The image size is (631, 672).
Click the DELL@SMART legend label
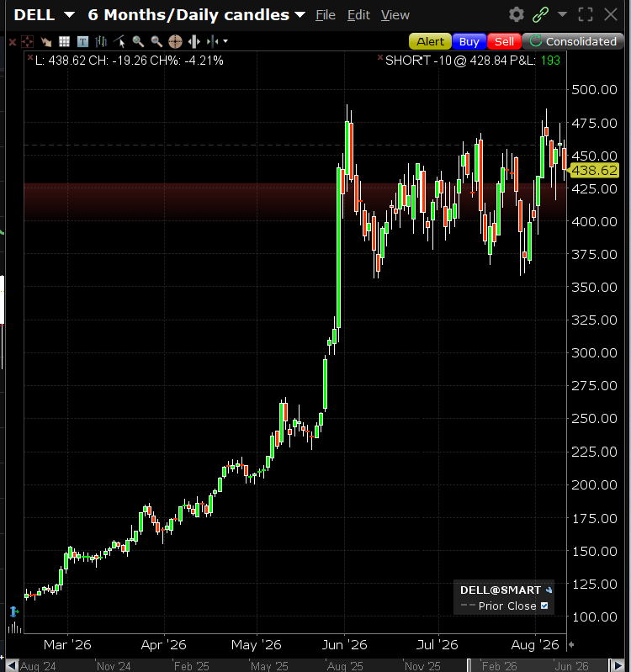click(x=501, y=590)
